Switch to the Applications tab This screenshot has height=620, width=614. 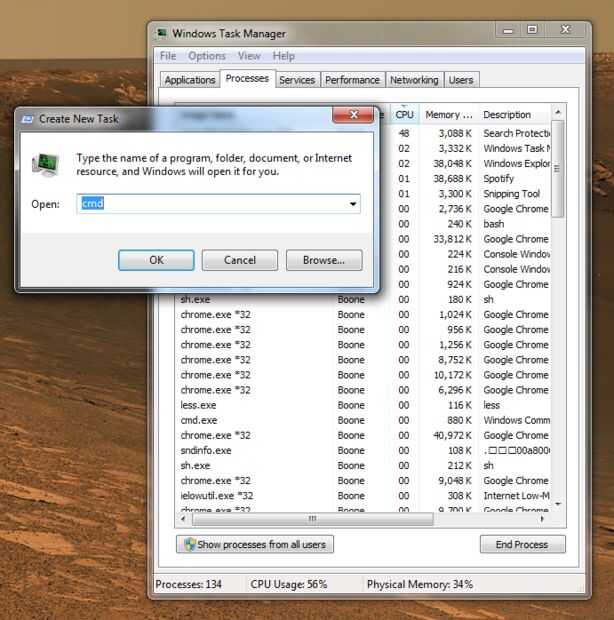coord(190,80)
